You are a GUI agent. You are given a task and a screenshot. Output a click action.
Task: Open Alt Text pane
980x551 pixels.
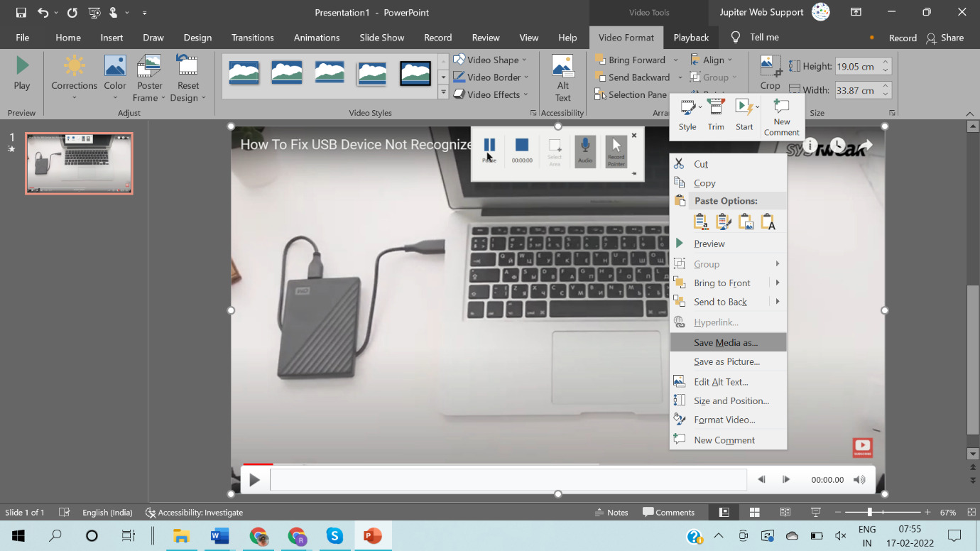pos(563,78)
